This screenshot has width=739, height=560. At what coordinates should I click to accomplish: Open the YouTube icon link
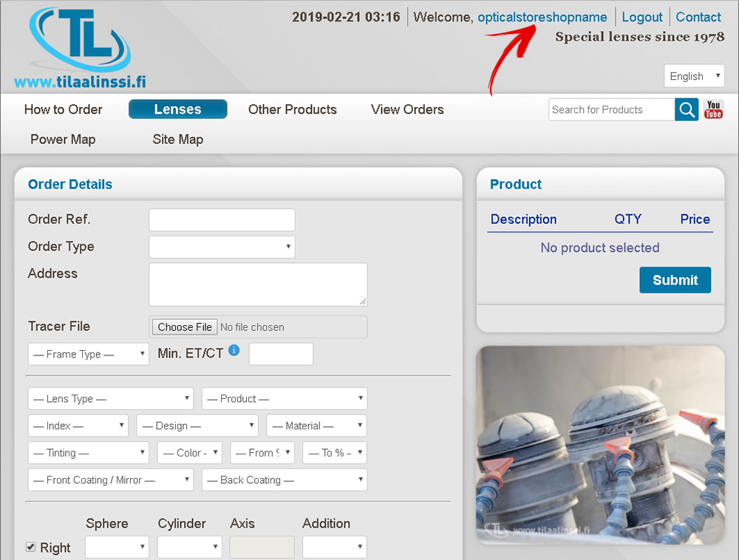713,110
